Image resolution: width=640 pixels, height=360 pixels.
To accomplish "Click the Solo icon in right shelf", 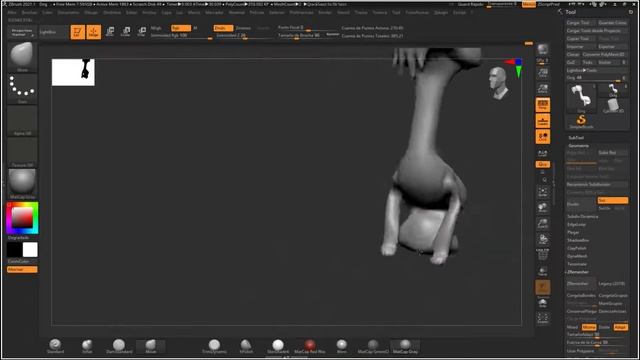I will tap(542, 303).
